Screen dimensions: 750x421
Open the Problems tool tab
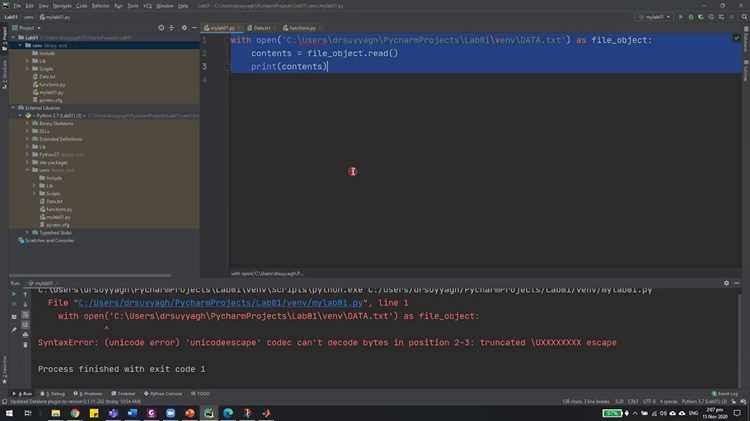[x=88, y=394]
